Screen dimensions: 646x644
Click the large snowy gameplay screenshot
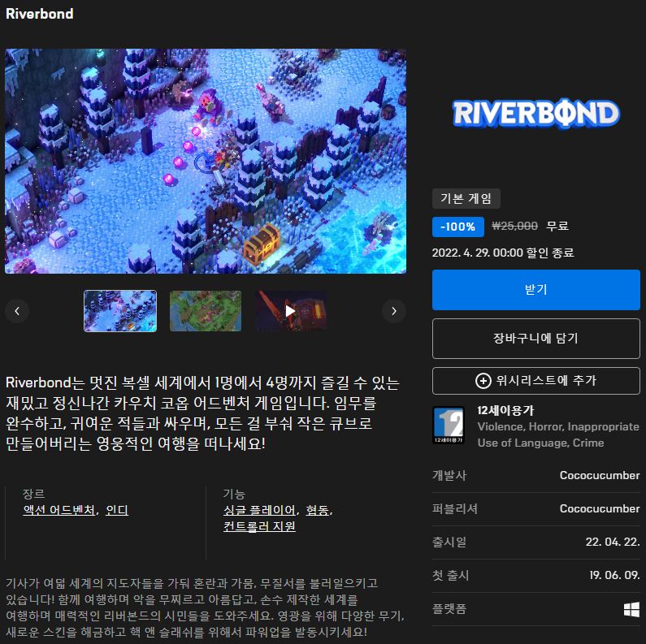tap(206, 161)
